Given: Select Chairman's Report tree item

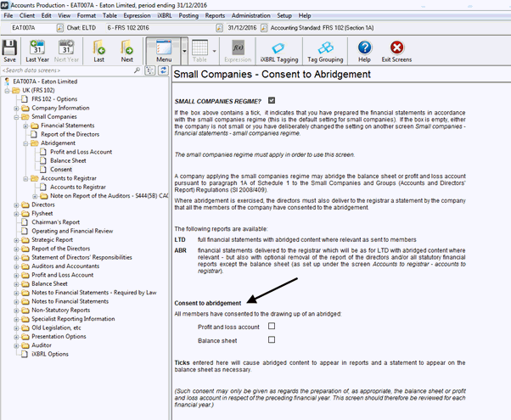Looking at the screenshot, I should [x=55, y=222].
